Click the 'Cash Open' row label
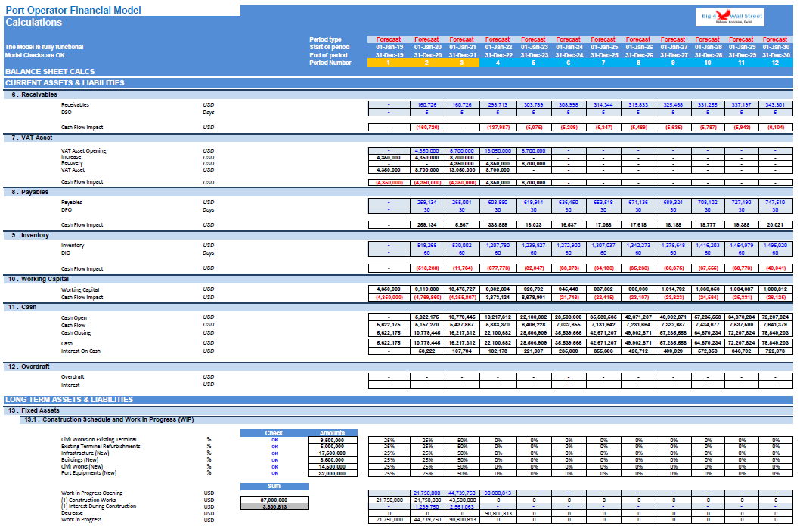Screen dimensions: 800x532 (x=74, y=318)
